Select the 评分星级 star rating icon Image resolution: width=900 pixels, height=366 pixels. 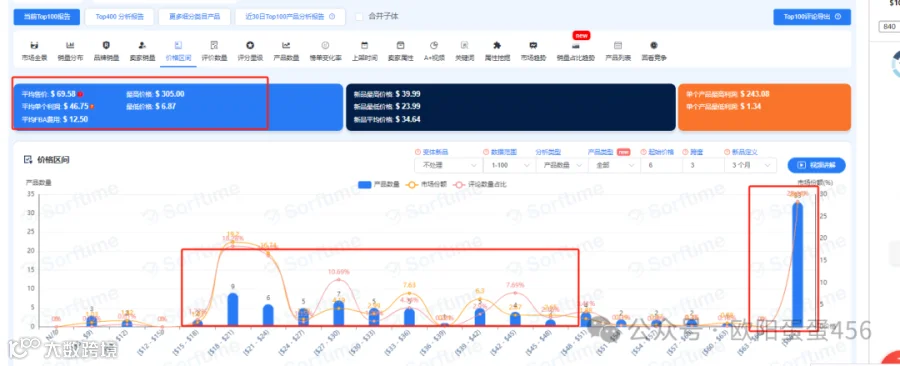pos(250,45)
